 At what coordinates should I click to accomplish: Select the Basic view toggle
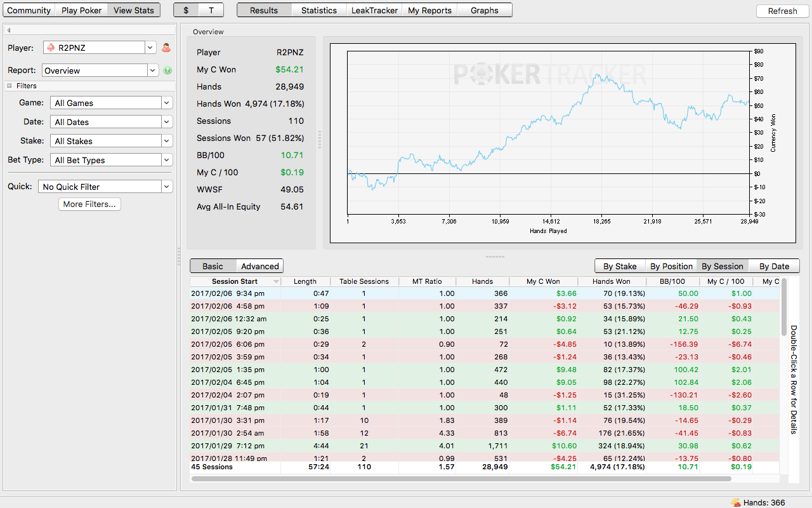213,266
